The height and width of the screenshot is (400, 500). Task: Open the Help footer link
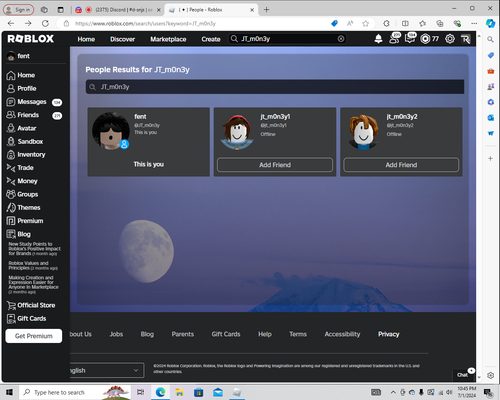[x=265, y=334]
